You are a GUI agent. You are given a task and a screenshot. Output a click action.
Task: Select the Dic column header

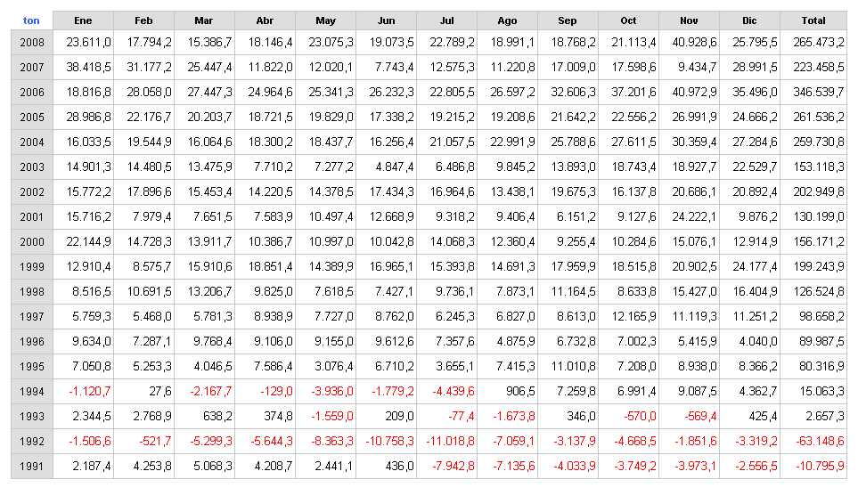coord(749,20)
